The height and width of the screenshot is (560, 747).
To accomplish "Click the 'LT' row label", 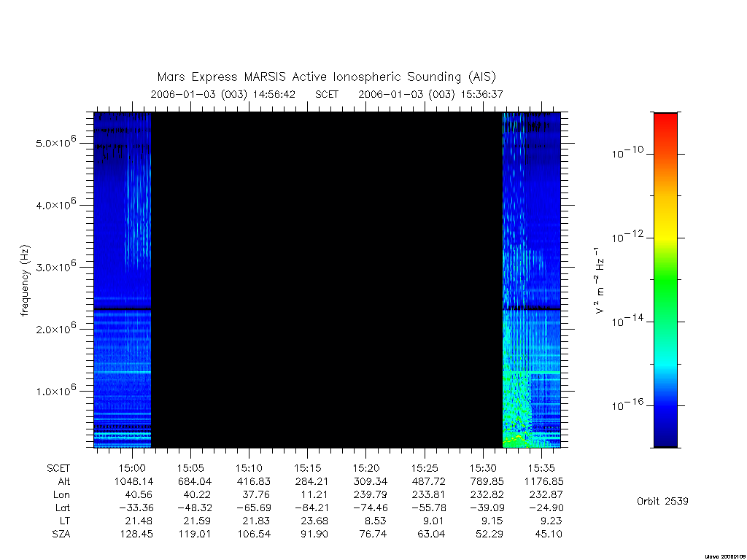I will click(65, 521).
